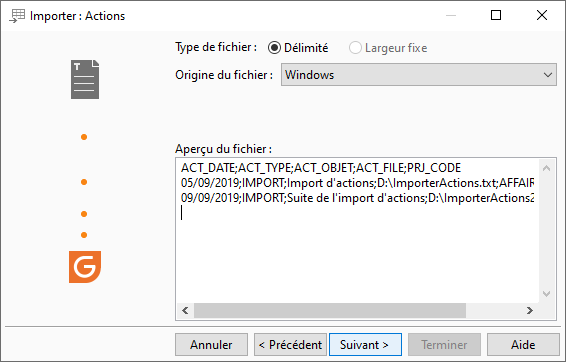Open the Origine du fichier dropdown
The image size is (566, 362).
419,75
